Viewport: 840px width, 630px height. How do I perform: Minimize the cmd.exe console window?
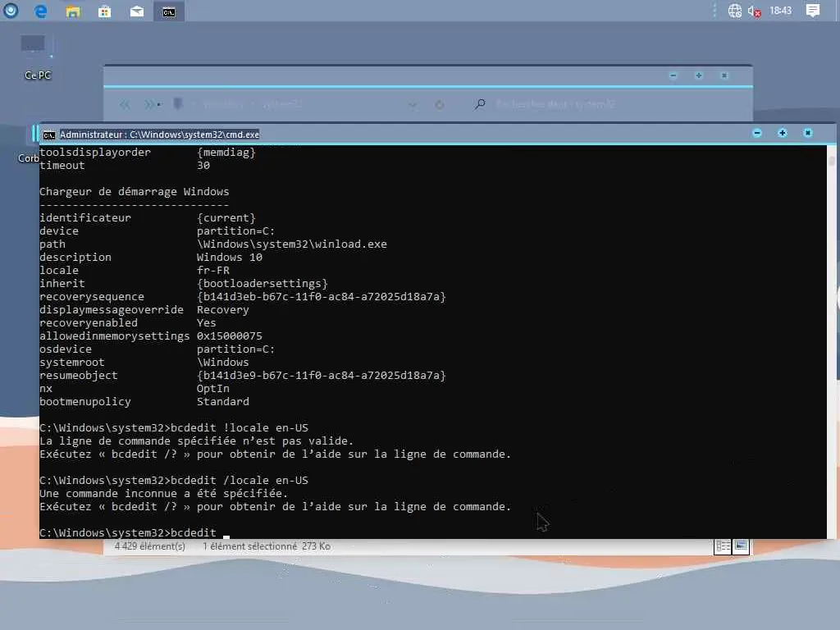point(757,133)
